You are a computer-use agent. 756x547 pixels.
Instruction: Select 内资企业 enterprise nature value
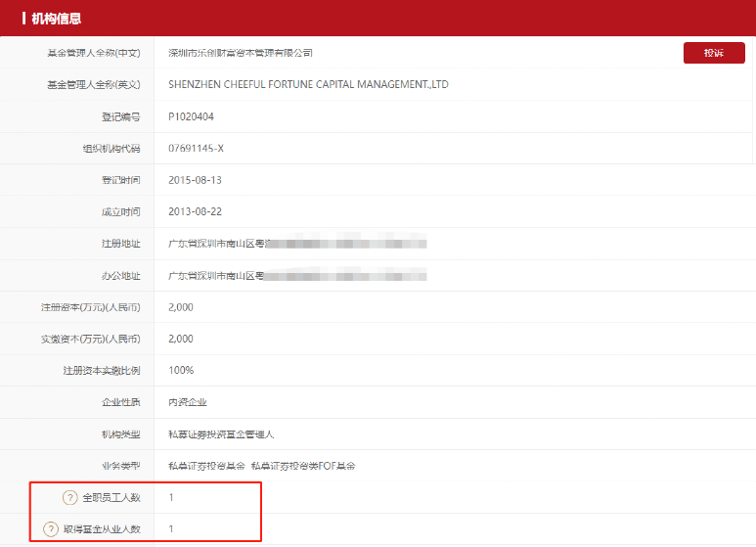tap(188, 402)
